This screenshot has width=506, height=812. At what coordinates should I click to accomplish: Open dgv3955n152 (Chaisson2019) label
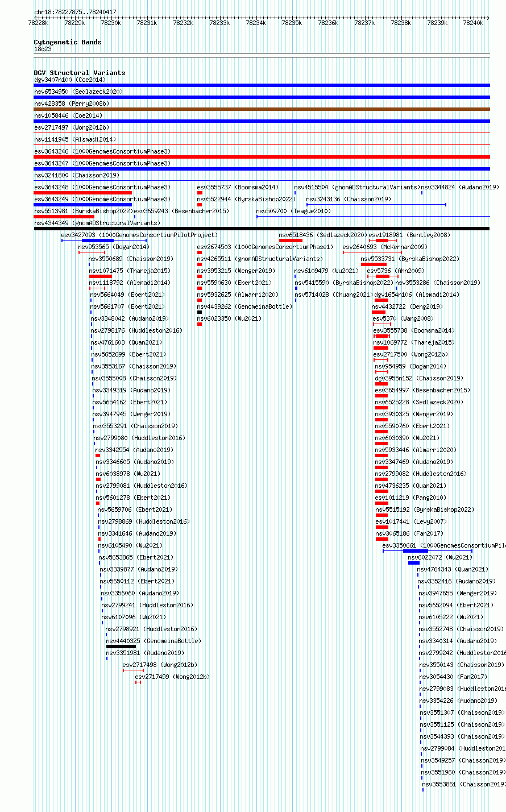[x=420, y=378]
